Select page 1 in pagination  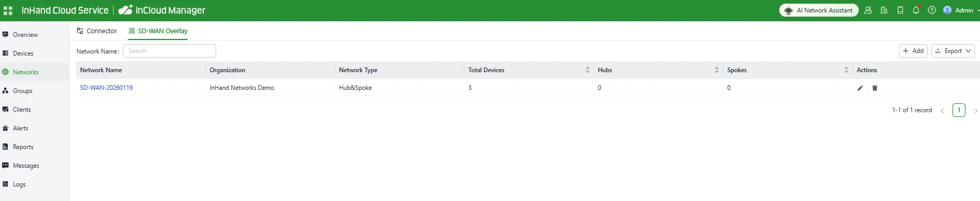pos(959,110)
